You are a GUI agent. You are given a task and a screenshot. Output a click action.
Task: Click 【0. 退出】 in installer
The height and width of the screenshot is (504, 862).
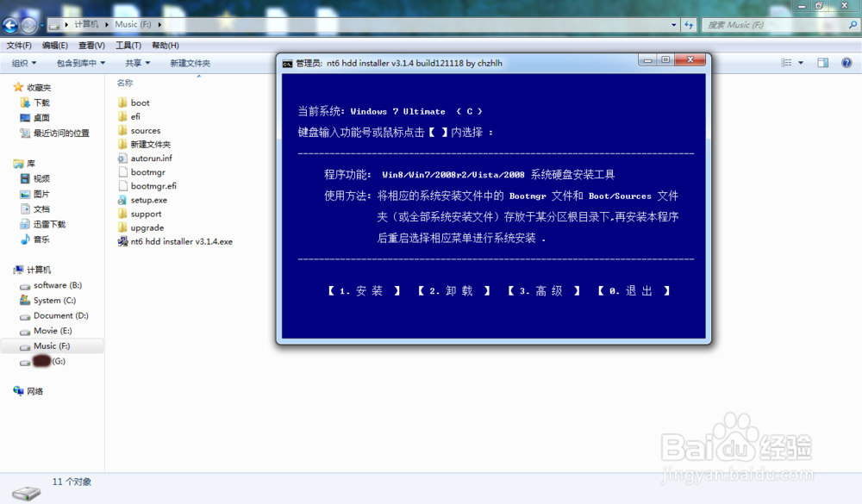tap(634, 290)
